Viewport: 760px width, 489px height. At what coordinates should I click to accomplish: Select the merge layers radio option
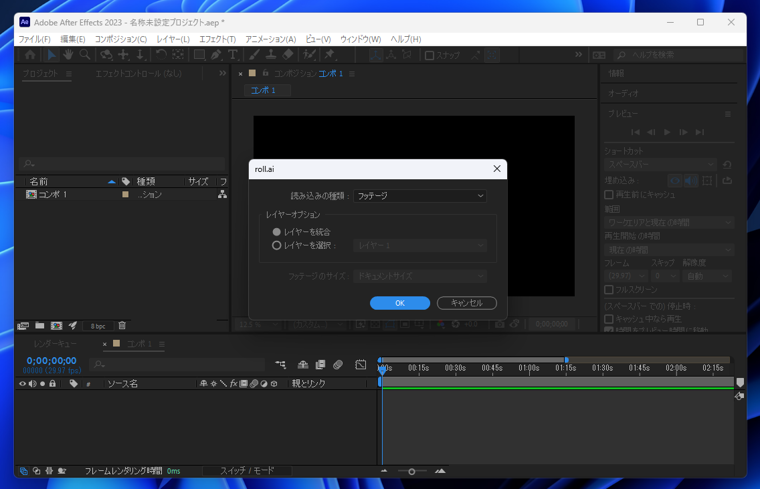pyautogui.click(x=277, y=232)
